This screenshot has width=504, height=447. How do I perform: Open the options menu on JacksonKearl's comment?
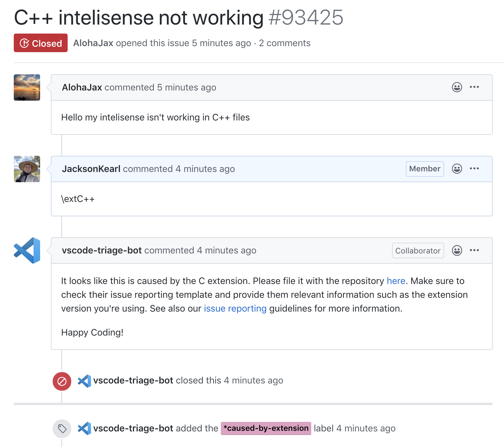(474, 168)
